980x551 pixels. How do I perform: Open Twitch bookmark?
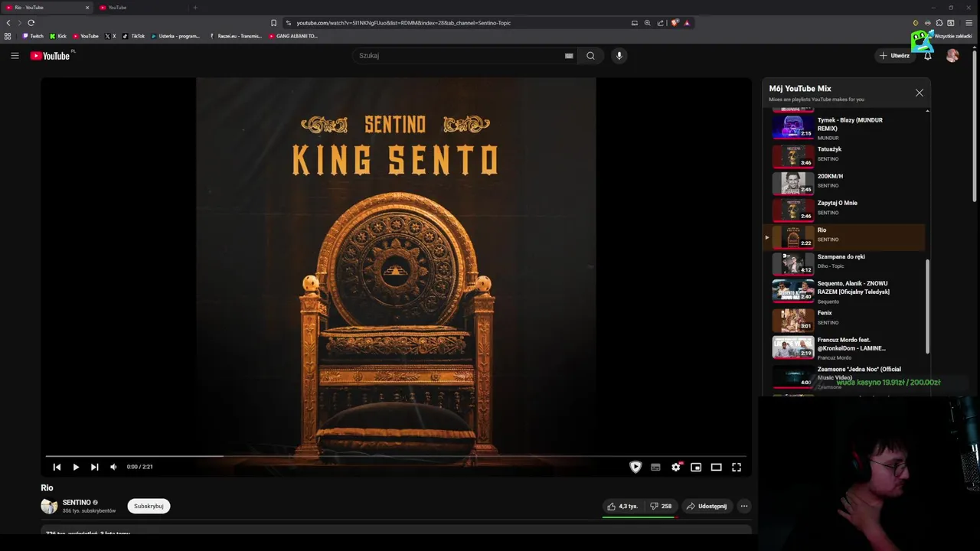click(x=33, y=36)
